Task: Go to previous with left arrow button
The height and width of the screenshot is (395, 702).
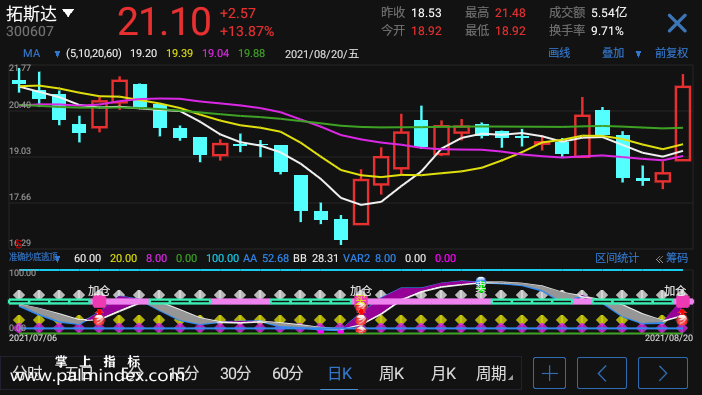Action: (602, 373)
